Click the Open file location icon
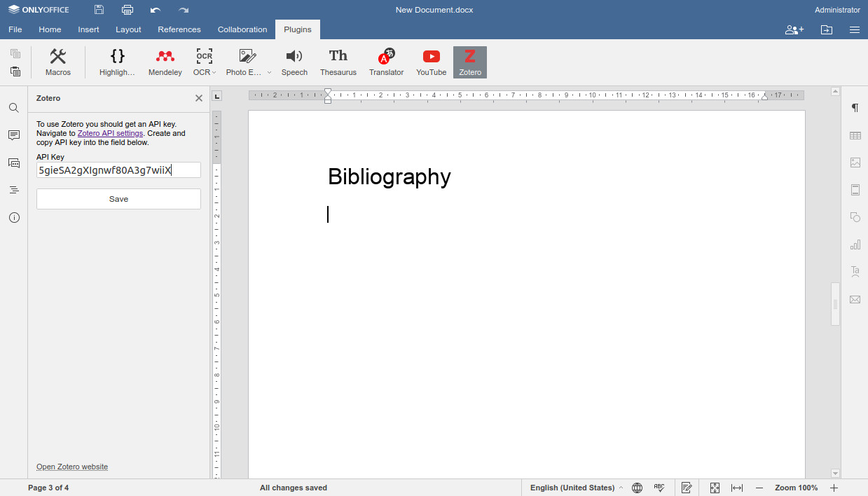The image size is (868, 496). coord(827,29)
